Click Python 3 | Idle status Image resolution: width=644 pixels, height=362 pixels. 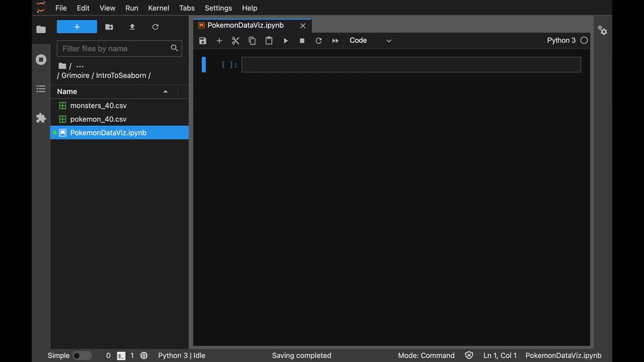click(182, 355)
